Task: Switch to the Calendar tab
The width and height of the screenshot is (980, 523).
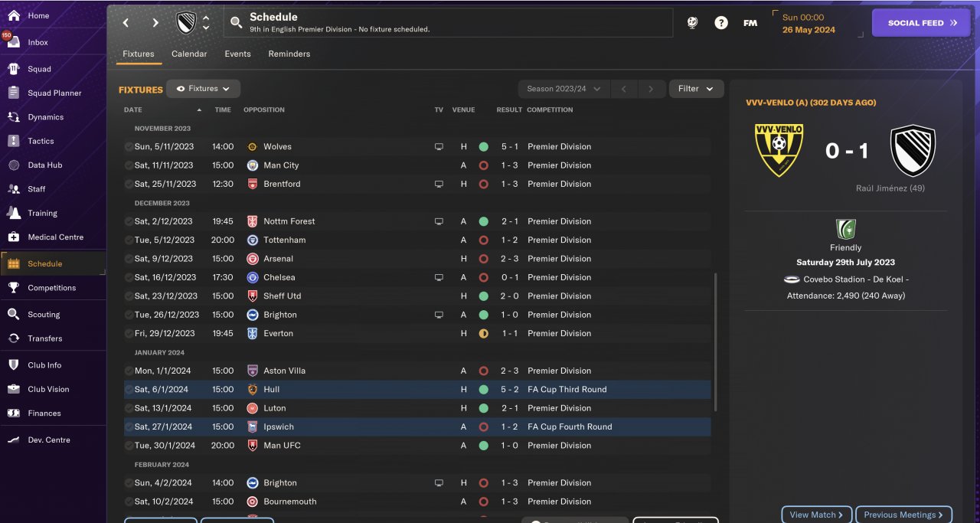Action: 189,54
